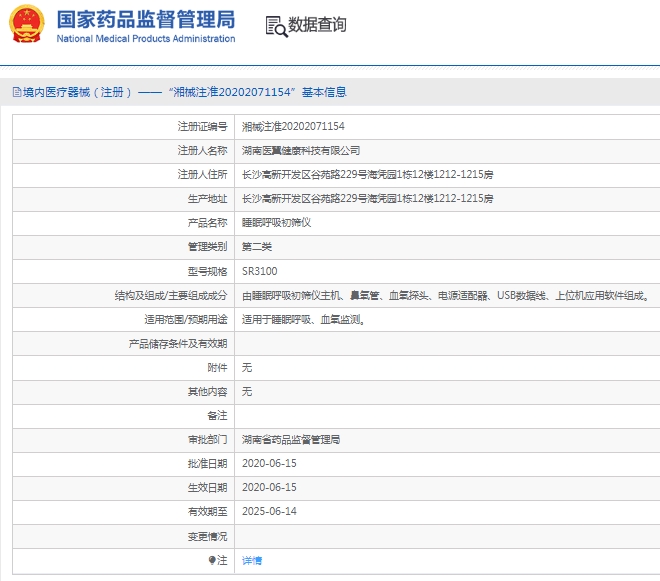
Task: Select the 其他内容 value 无
Action: 247,392
